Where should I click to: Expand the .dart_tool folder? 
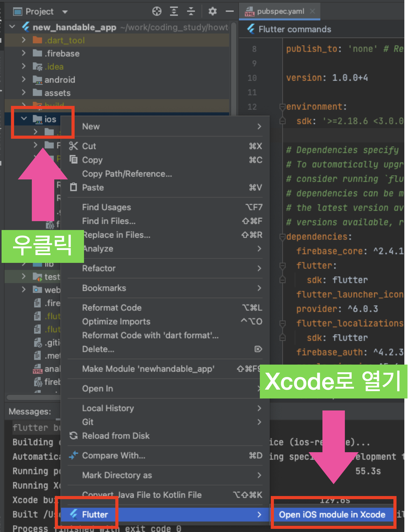click(x=23, y=40)
